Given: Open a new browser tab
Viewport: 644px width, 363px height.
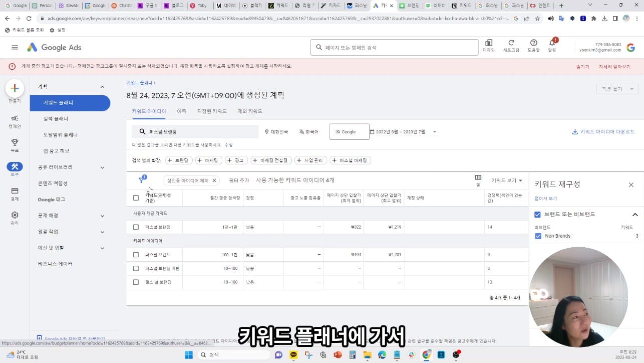Looking at the screenshot, I should (x=561, y=6).
